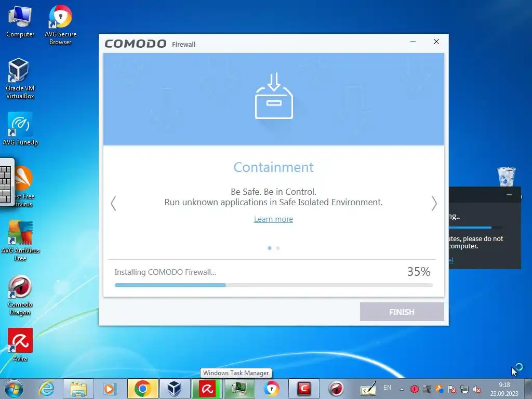Switch to Google Chrome in taskbar
The height and width of the screenshot is (399, 532).
143,389
